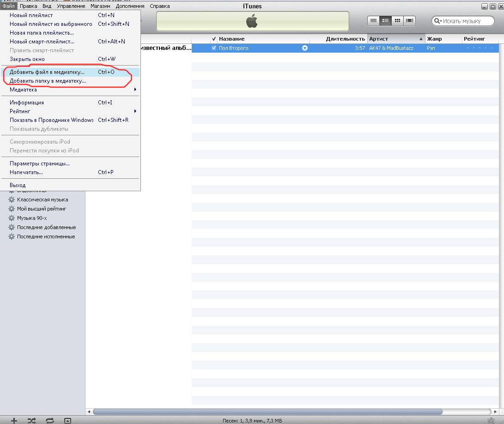This screenshot has height=424, width=504.
Task: Choose Параметры страницы entry
Action: (70, 164)
